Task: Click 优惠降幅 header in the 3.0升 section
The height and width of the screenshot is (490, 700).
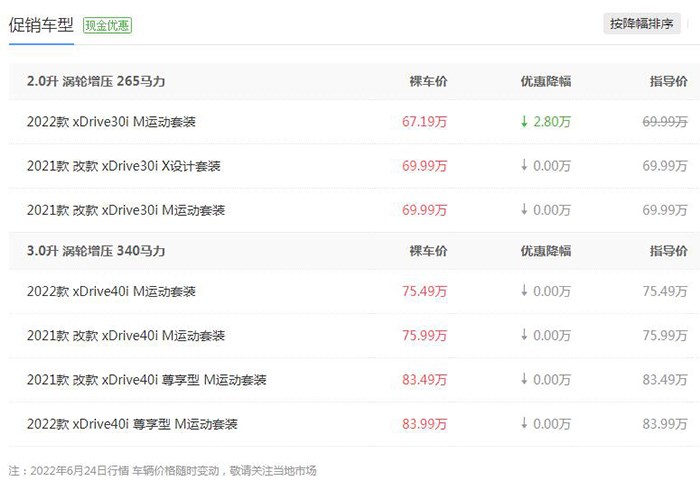Action: tap(546, 251)
